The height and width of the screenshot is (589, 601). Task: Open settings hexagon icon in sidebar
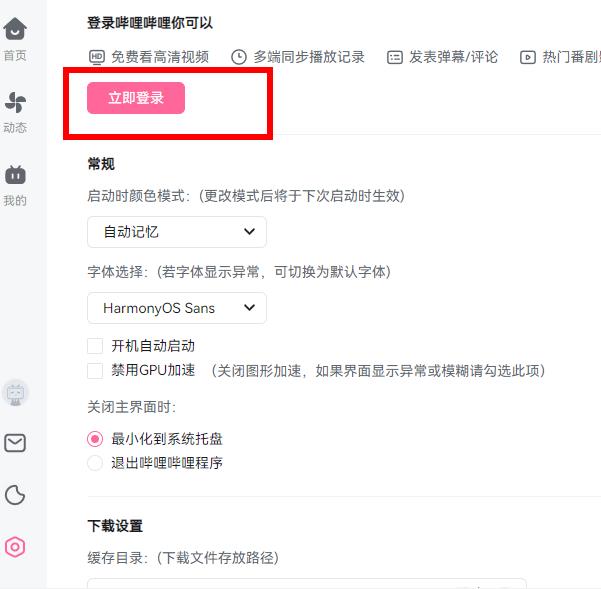point(15,547)
